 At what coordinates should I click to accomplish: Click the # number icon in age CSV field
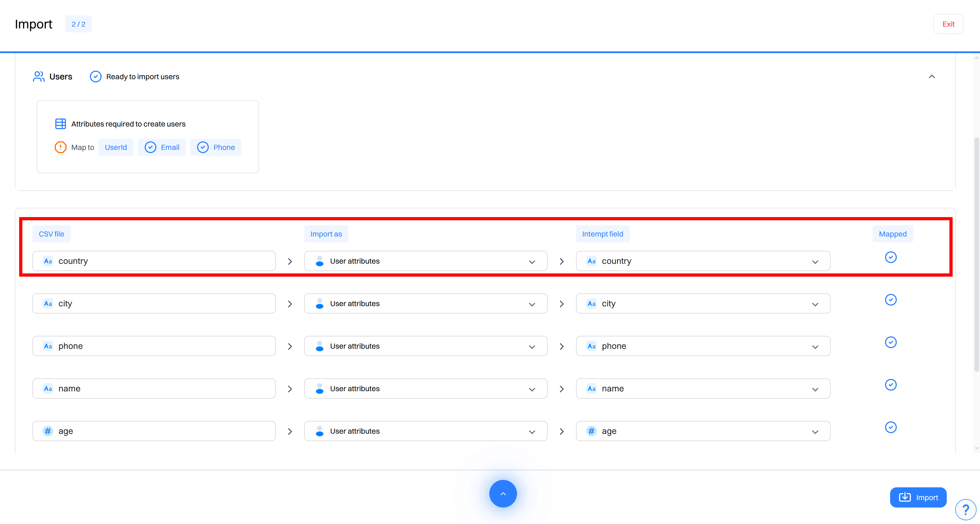(x=48, y=431)
